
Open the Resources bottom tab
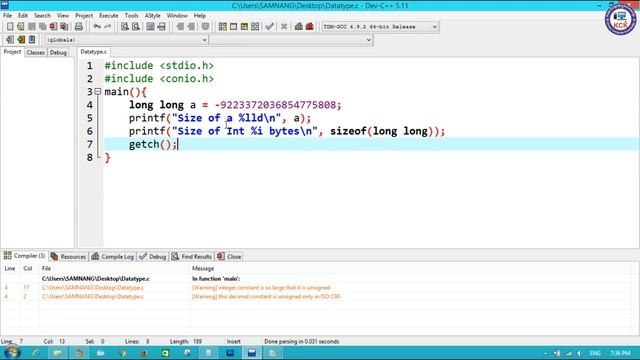pos(69,257)
